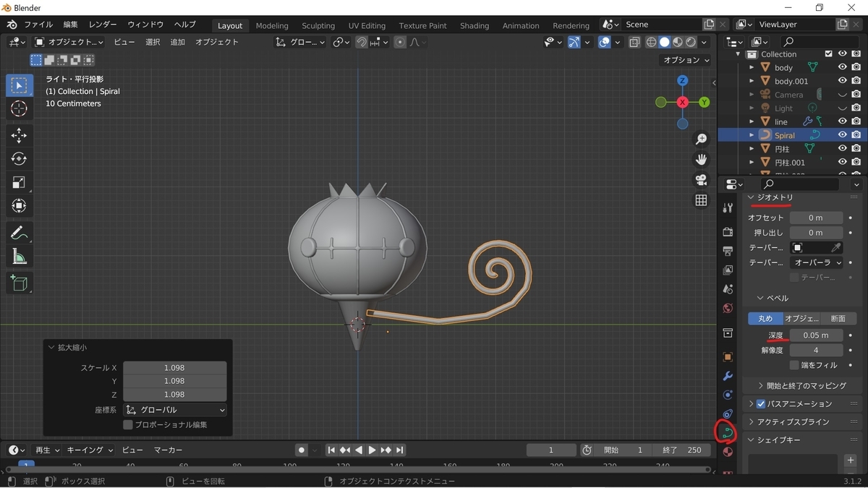Activate the Measure tool
Viewport: 868px width, 488px height.
click(x=19, y=257)
